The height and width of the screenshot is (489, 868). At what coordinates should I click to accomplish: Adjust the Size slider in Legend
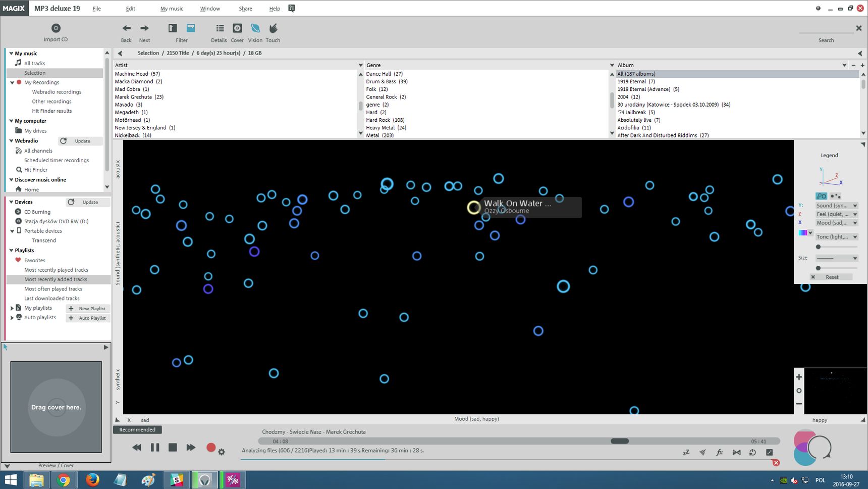coord(819,268)
